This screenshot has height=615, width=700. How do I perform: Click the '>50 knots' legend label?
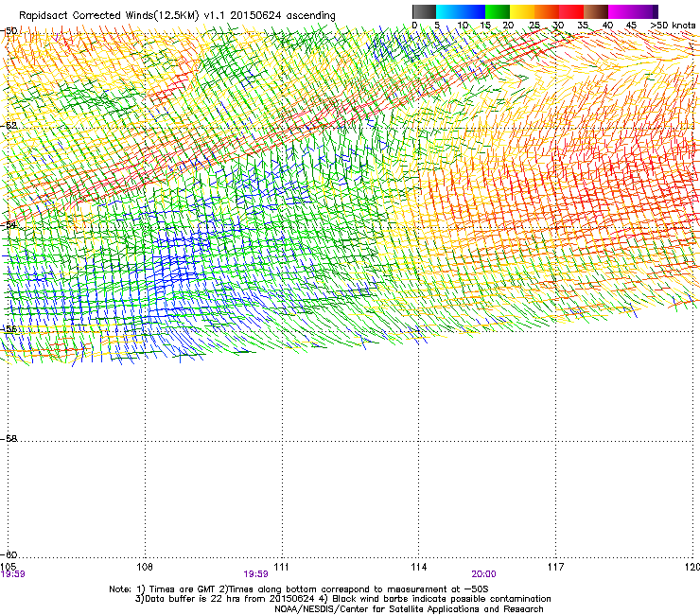click(x=673, y=26)
